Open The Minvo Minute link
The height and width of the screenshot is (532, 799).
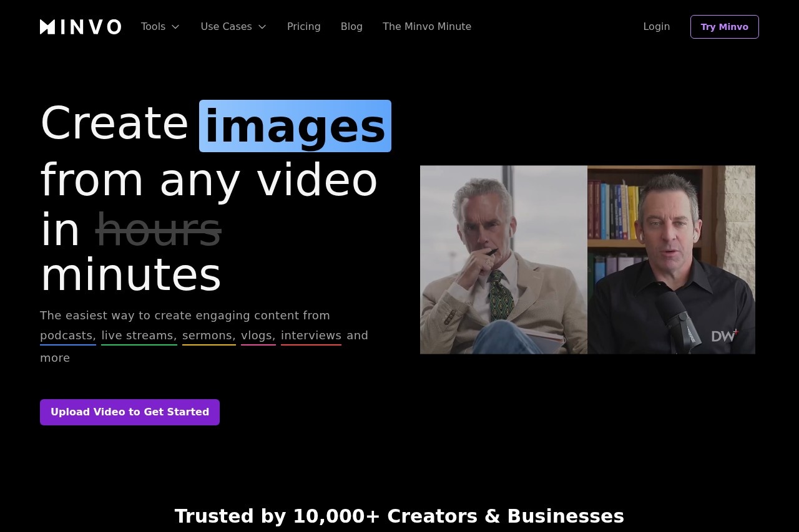click(426, 27)
